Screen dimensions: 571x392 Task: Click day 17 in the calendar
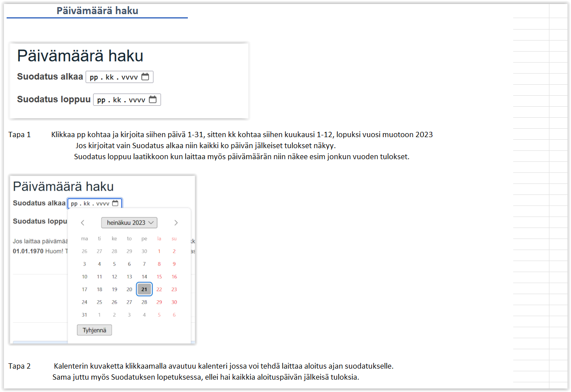(x=85, y=290)
